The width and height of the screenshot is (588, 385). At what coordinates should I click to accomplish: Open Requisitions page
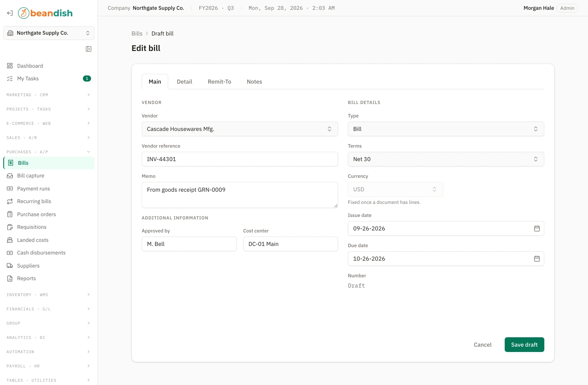point(49,227)
